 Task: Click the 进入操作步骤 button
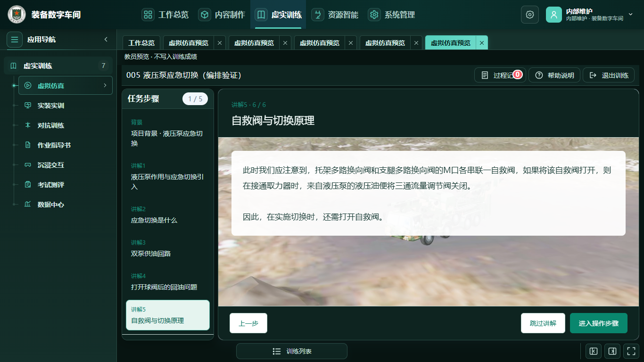598,323
